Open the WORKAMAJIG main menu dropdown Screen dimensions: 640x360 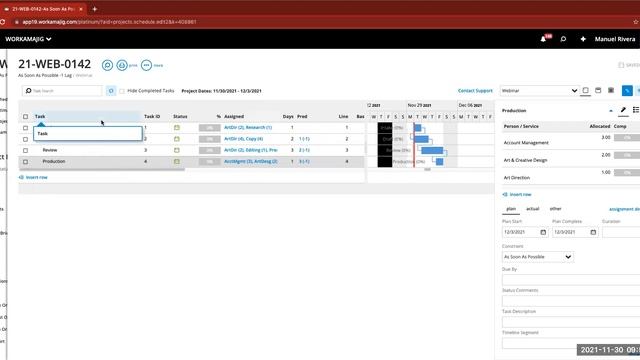28,39
